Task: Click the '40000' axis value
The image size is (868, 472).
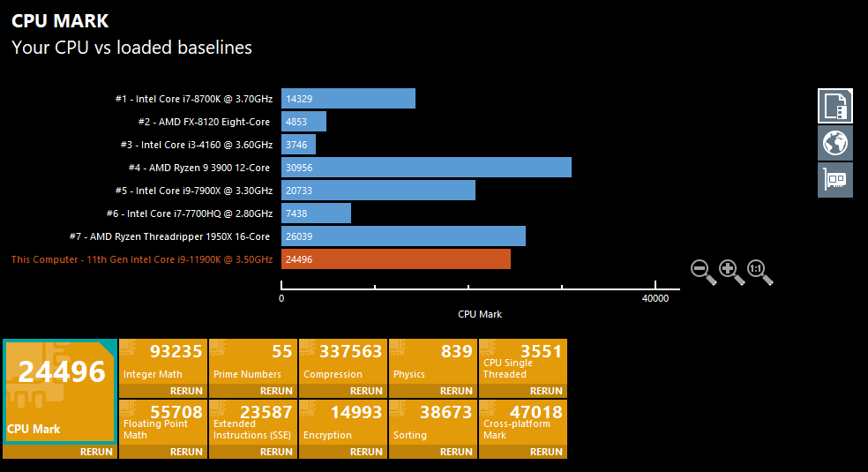Action: (655, 298)
